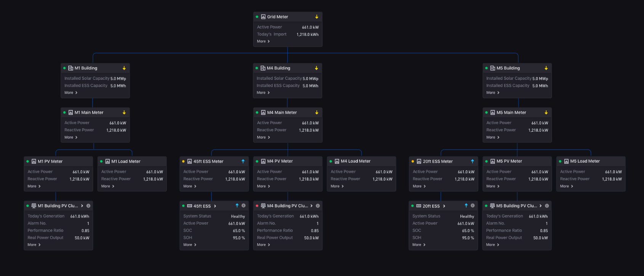Expand More on M5 Main Meter card
Viewport: 644px width, 276px height.
point(493,137)
